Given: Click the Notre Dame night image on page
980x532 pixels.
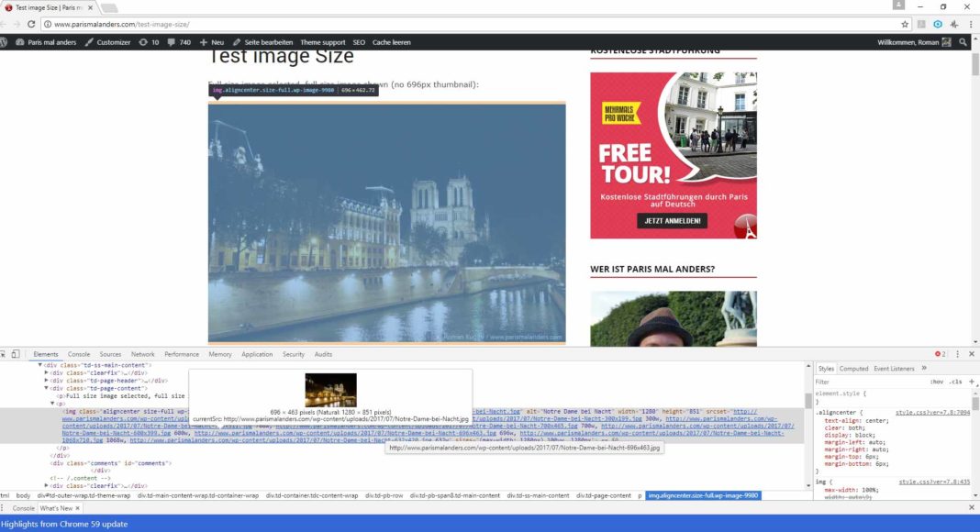Looking at the screenshot, I should 387,223.
